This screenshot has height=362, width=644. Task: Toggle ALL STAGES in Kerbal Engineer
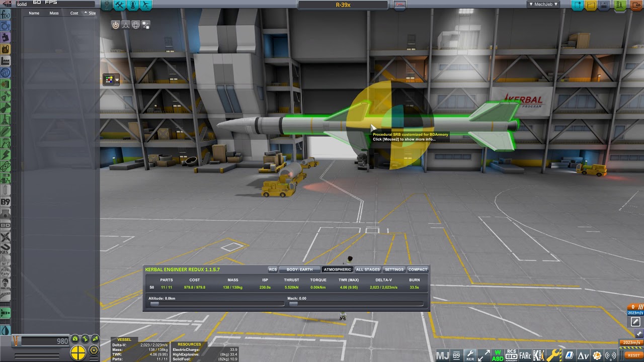pos(368,269)
